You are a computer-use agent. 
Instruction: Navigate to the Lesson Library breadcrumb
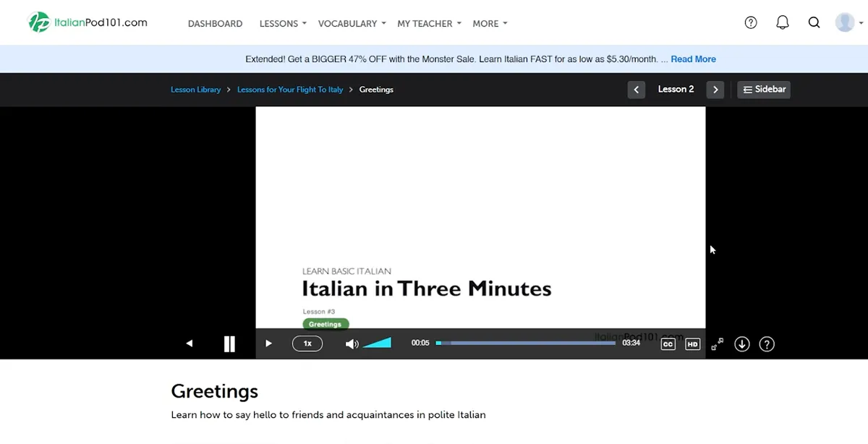coord(195,89)
